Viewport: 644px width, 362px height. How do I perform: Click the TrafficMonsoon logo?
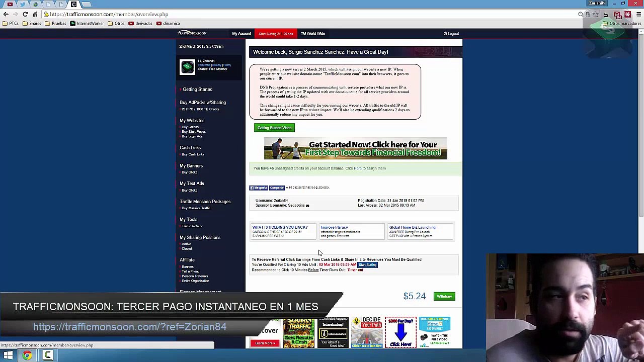[x=192, y=33]
